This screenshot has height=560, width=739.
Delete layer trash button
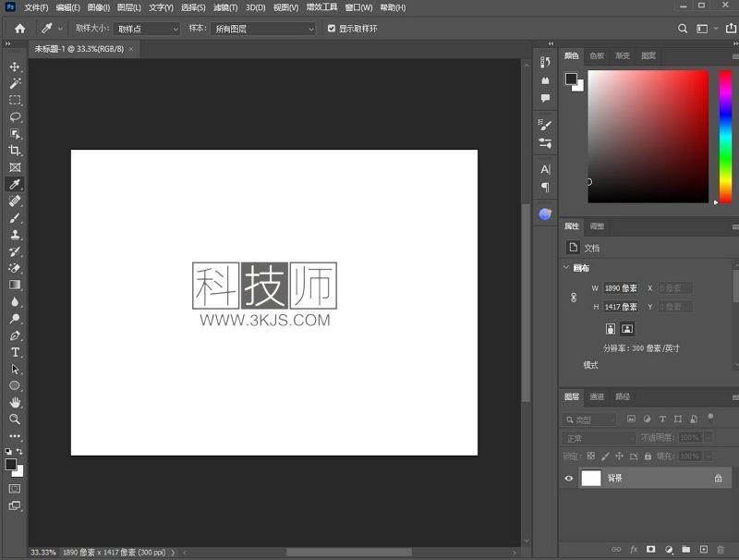point(721,549)
